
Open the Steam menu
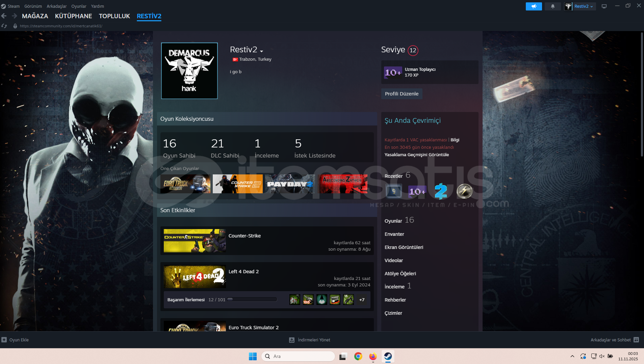[14, 6]
